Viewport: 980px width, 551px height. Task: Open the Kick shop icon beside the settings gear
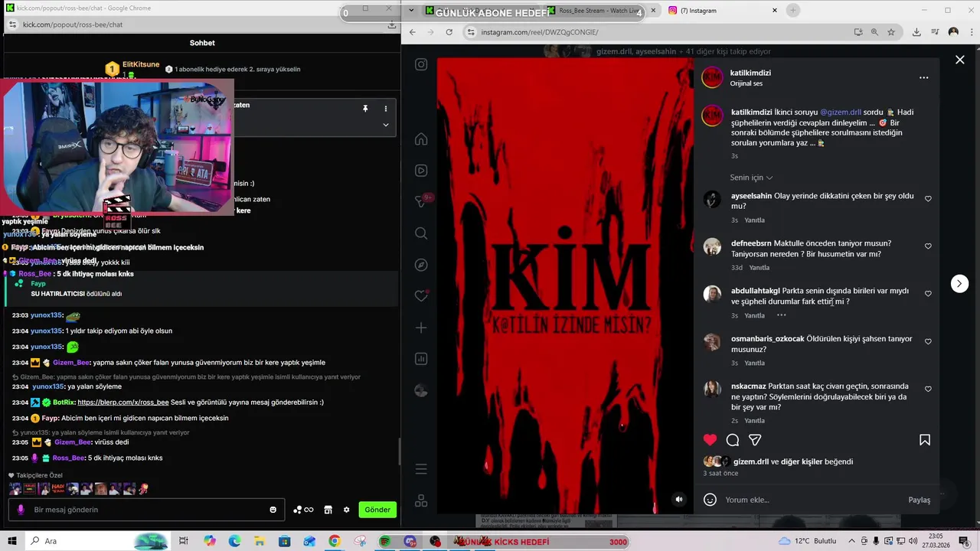tap(328, 510)
